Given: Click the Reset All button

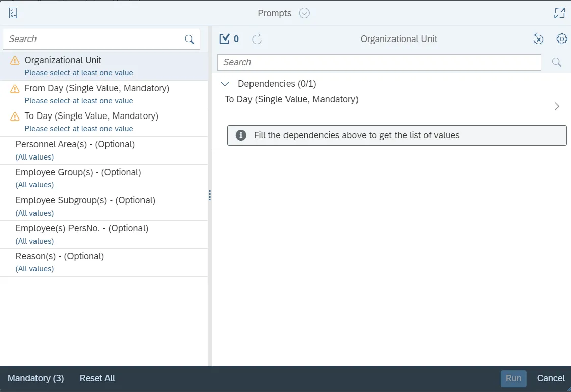Looking at the screenshot, I should pos(97,378).
